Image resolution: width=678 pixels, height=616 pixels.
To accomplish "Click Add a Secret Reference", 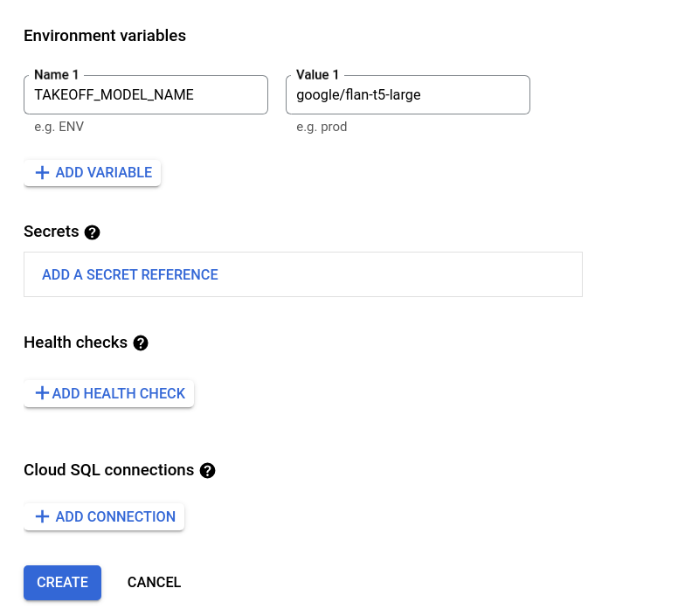I will coord(129,274).
